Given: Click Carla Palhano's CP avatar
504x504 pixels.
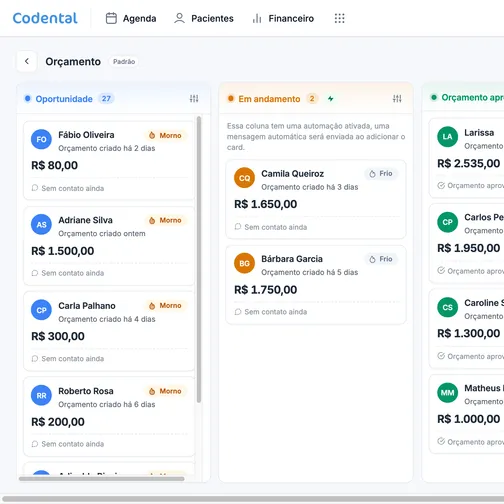Looking at the screenshot, I should [41, 310].
